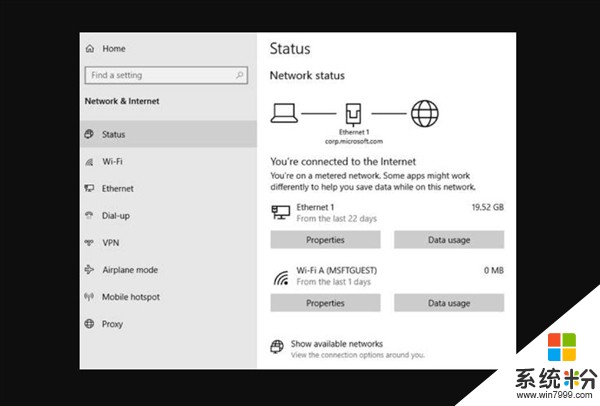Click Show available networks link
This screenshot has width=600, height=406.
[x=337, y=344]
